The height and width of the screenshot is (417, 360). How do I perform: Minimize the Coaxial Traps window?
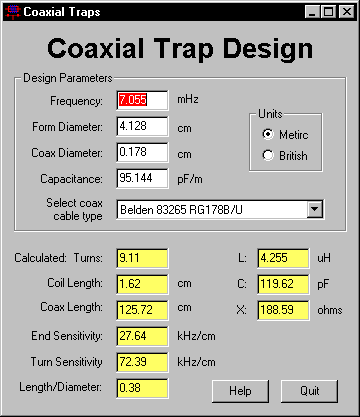pos(312,12)
